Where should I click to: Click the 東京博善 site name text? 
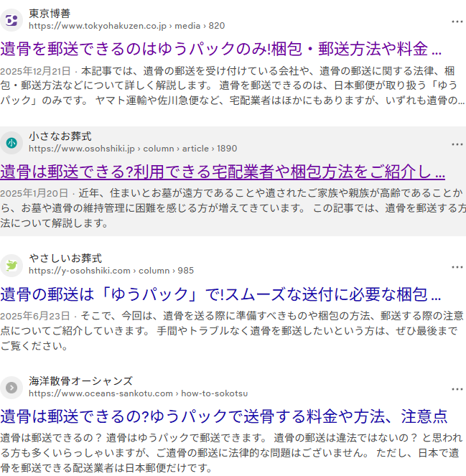coord(50,14)
